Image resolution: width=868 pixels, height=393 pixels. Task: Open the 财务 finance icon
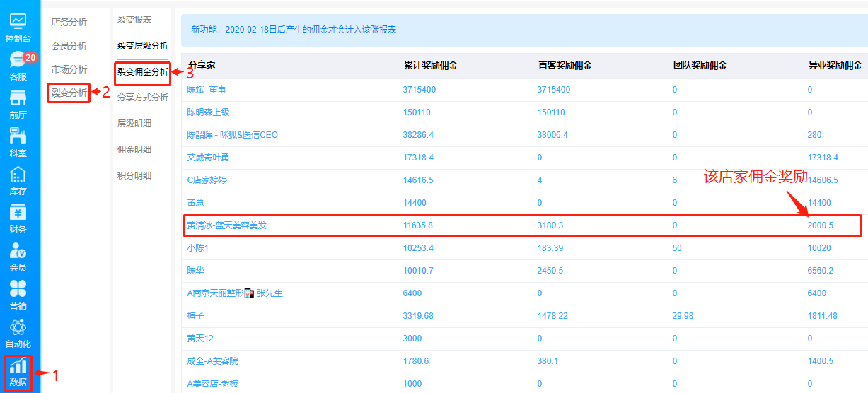click(18, 213)
